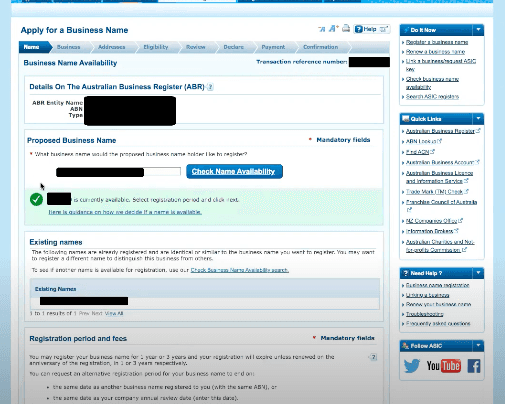Print the page using printer icon

pyautogui.click(x=346, y=28)
